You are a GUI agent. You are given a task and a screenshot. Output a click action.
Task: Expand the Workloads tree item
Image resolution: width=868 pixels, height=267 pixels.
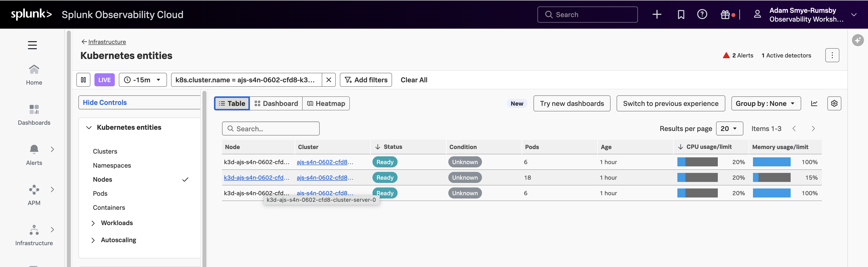pyautogui.click(x=93, y=223)
